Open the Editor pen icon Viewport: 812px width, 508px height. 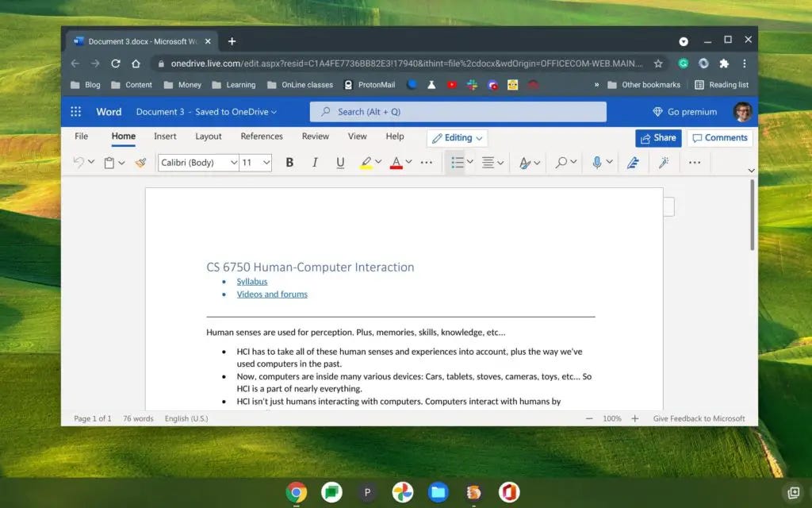tap(633, 163)
